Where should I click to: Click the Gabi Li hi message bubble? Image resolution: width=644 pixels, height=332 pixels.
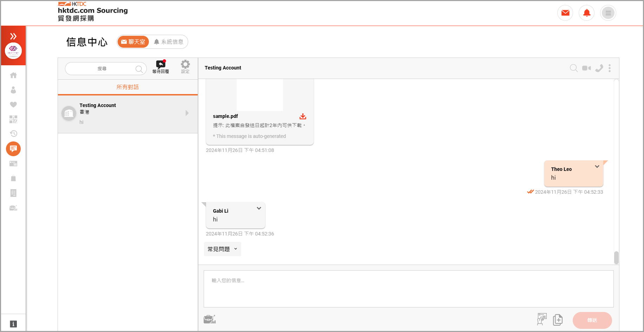tap(235, 215)
